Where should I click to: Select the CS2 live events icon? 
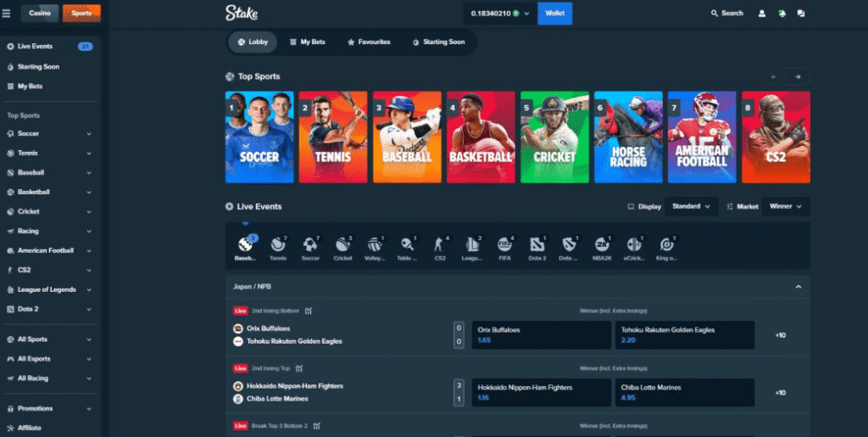[440, 247]
